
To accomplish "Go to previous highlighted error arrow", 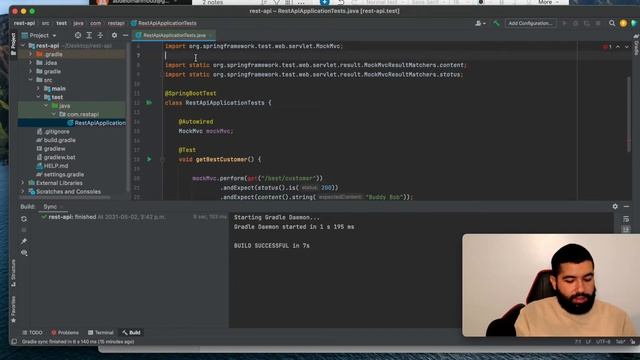I will click(618, 47).
